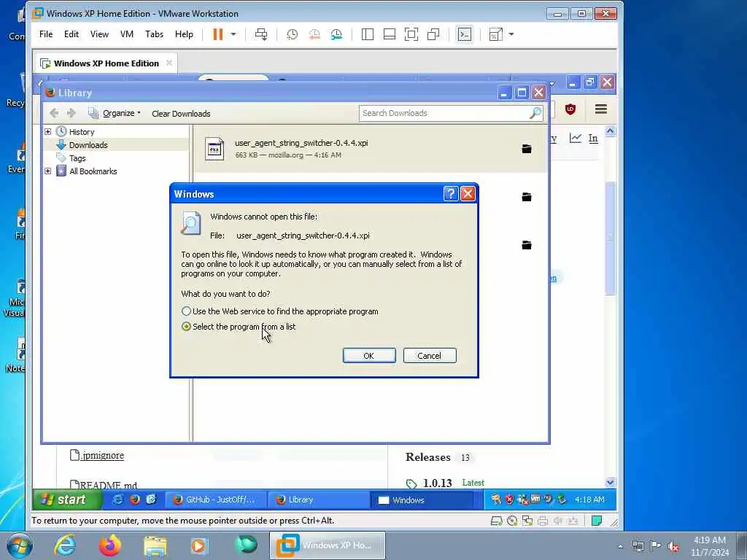The height and width of the screenshot is (560, 747).
Task: Click the browser page vertical scrollbar thumb
Action: coord(611,237)
